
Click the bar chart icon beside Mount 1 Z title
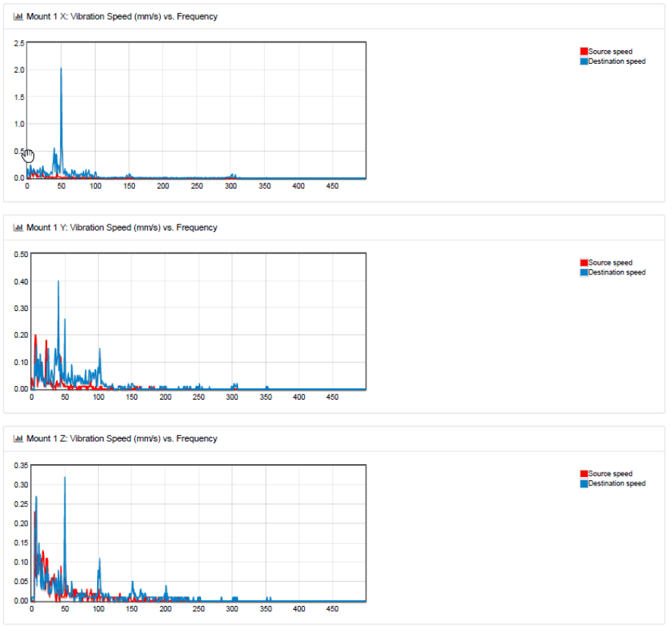tap(18, 438)
